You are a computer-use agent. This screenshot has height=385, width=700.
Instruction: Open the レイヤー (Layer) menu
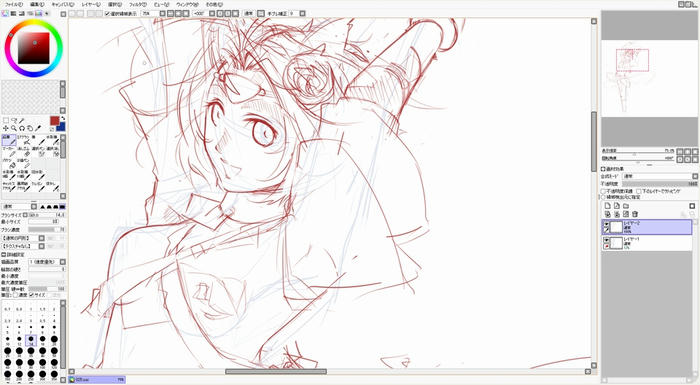click(91, 4)
